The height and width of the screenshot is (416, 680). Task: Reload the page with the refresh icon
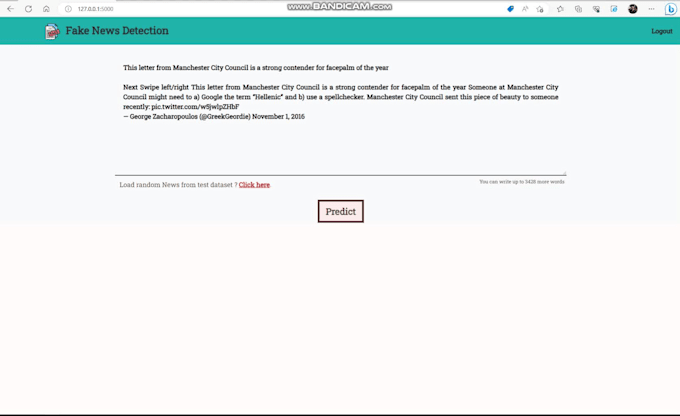tap(28, 9)
